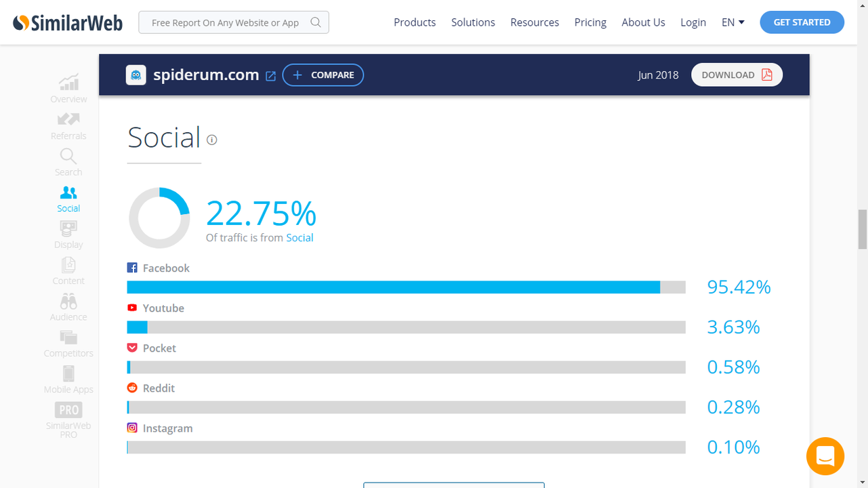Click the 95.42% Facebook value
The width and height of the screenshot is (868, 488).
click(x=739, y=287)
